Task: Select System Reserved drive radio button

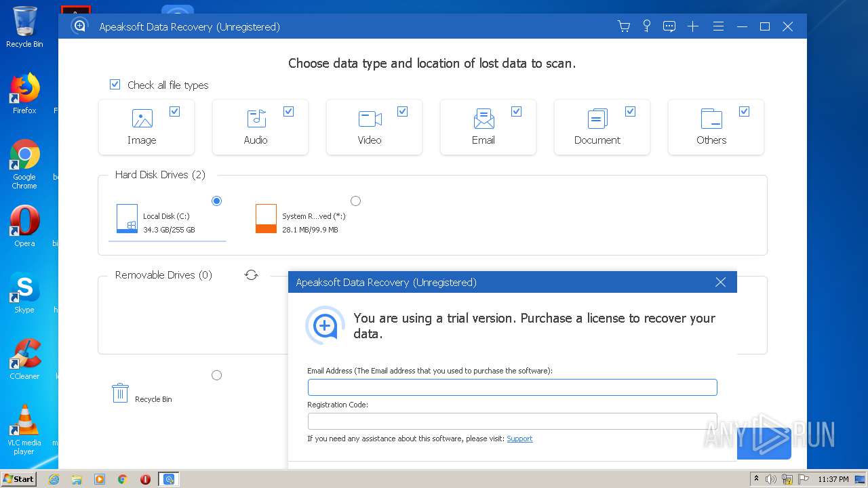Action: coord(355,201)
